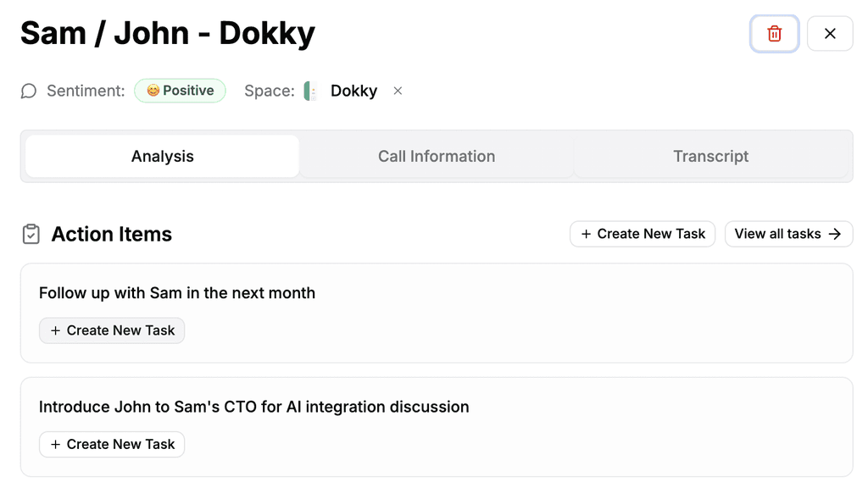
Task: Click the Action Items clipboard icon
Action: tap(31, 235)
